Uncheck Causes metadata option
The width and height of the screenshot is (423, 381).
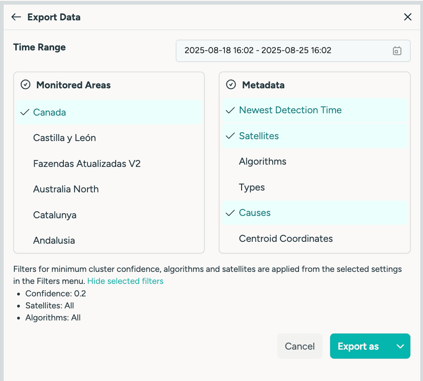[x=315, y=213]
